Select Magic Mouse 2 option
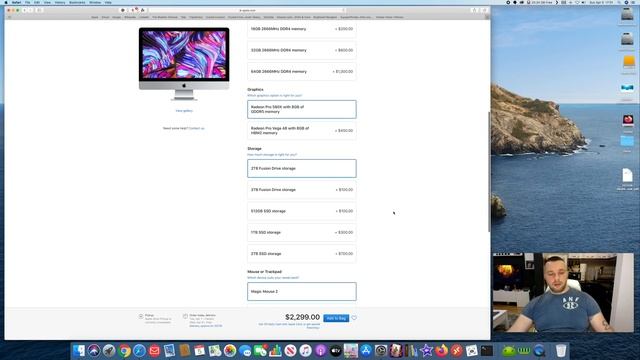This screenshot has height=360, width=640. point(302,291)
